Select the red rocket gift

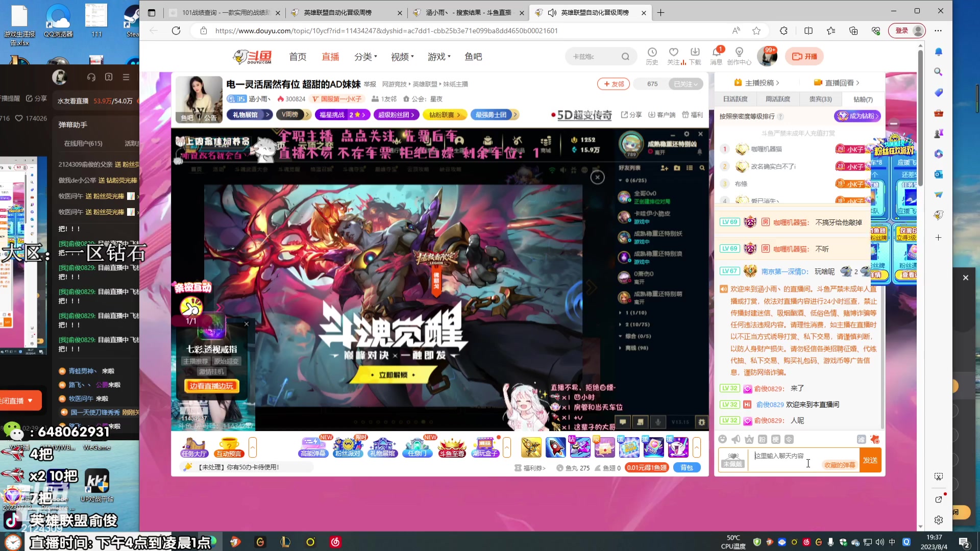(556, 447)
